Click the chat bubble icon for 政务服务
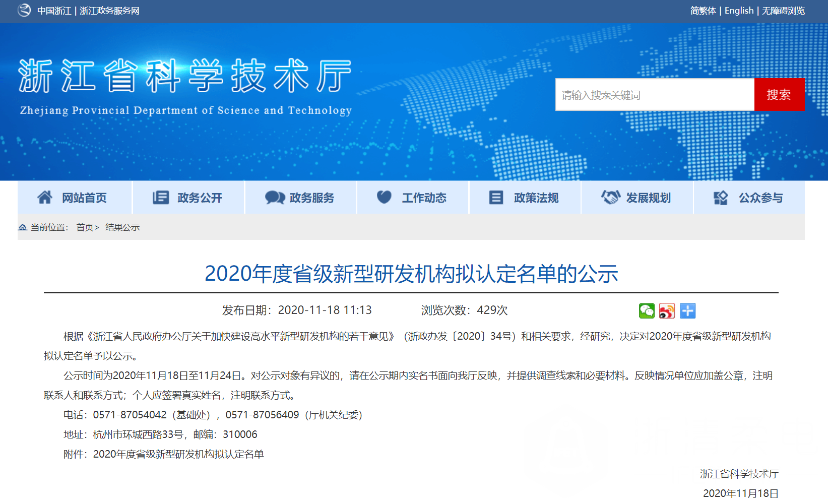The width and height of the screenshot is (828, 504). (275, 198)
